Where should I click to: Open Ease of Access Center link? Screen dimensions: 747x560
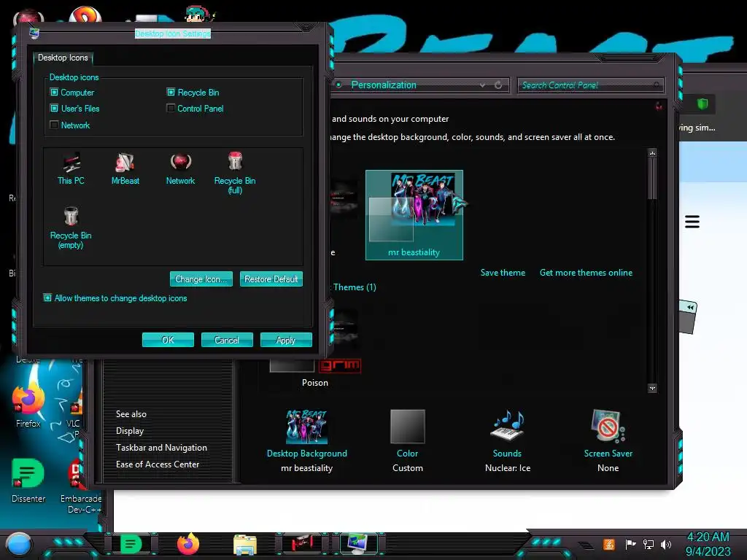[158, 464]
